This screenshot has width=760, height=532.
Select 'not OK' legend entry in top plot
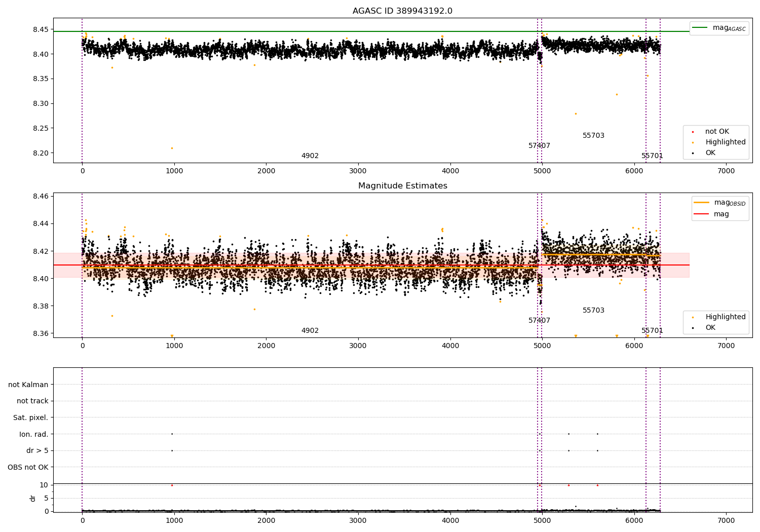point(717,132)
